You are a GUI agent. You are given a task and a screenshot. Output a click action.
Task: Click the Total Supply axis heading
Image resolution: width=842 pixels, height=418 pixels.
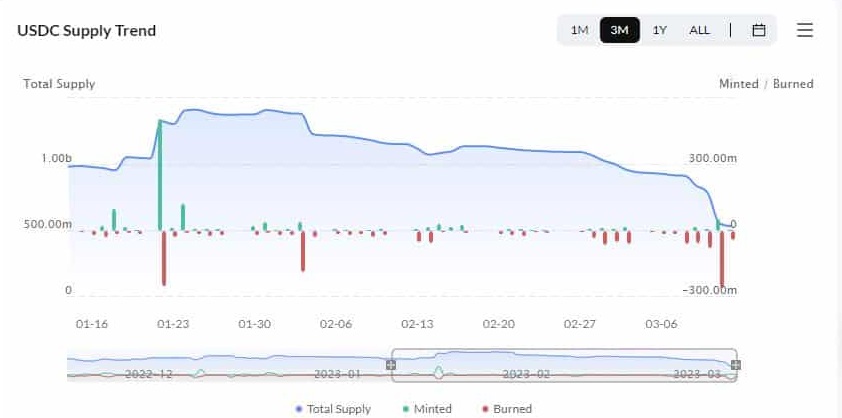59,84
